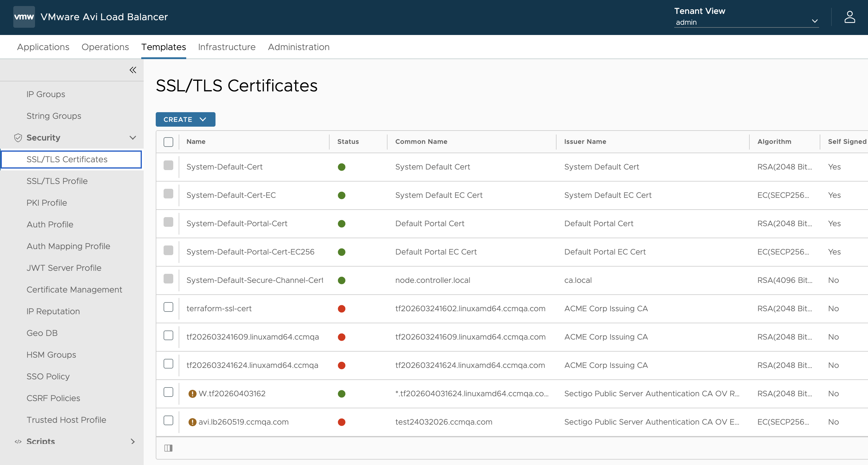Click the node.controller.local common name cell

click(433, 280)
